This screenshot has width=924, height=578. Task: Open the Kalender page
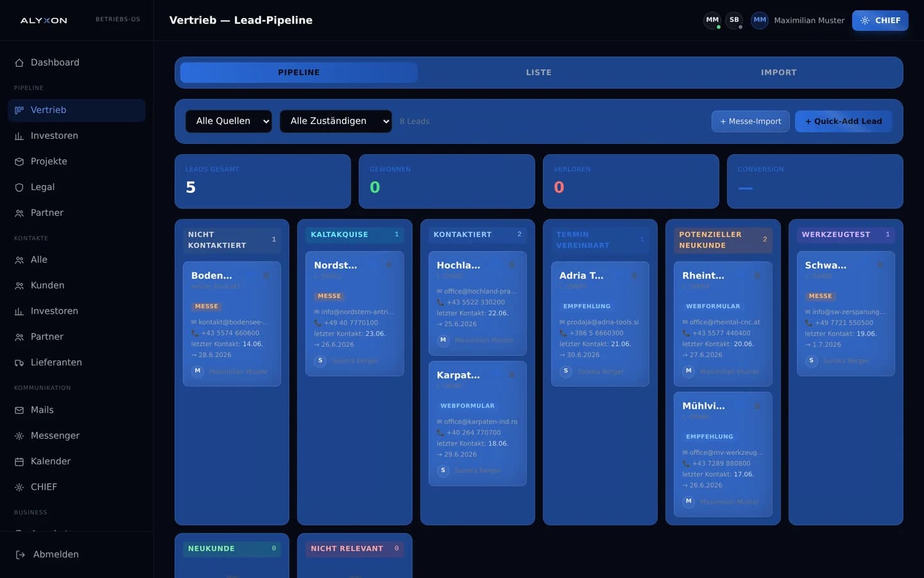76,462
